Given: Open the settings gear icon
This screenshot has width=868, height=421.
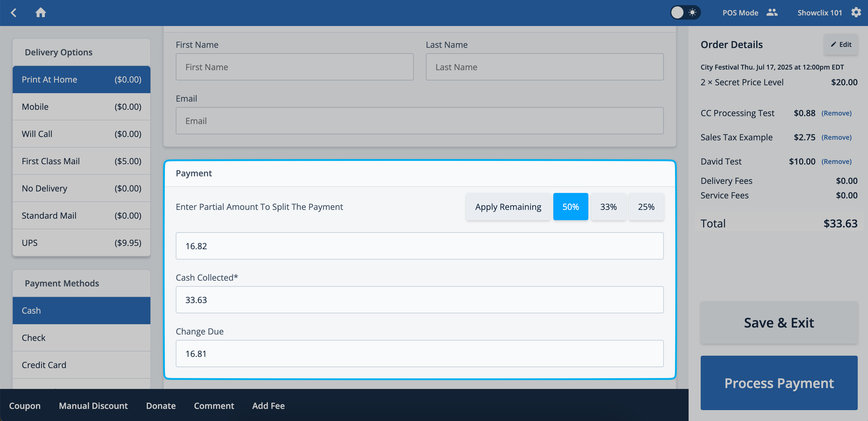Looking at the screenshot, I should point(856,13).
